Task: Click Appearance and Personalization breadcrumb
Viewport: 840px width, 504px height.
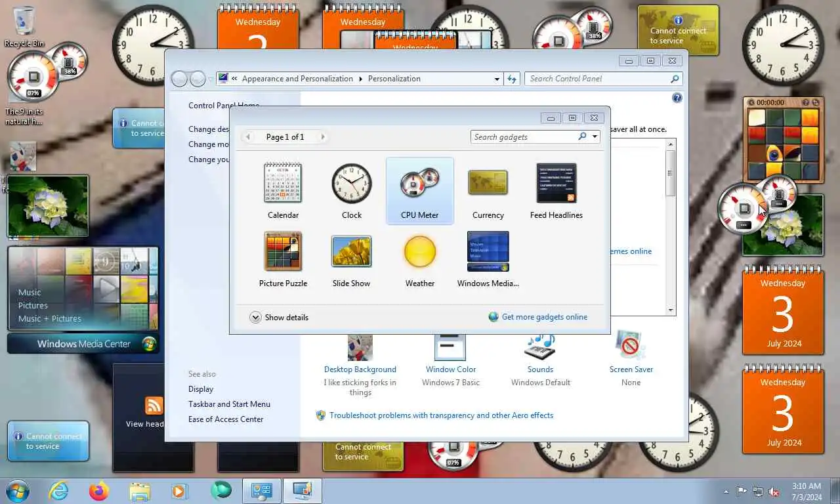Action: 297,79
